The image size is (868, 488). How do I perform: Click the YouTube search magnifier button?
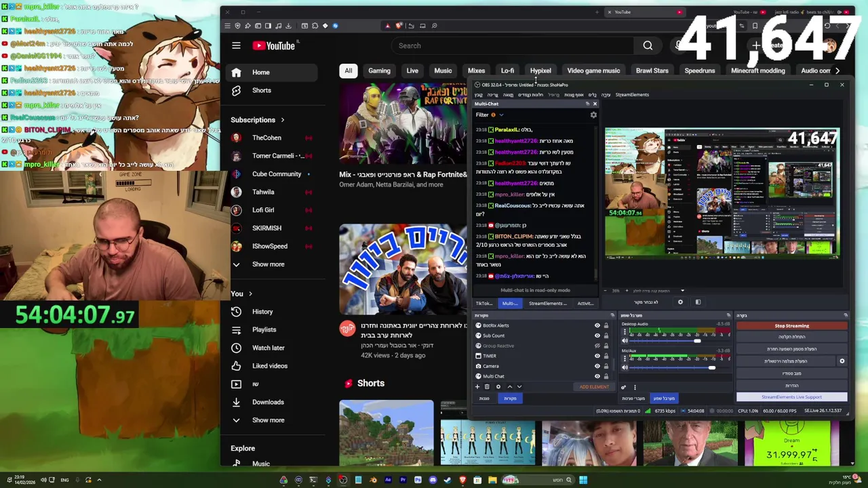(648, 45)
